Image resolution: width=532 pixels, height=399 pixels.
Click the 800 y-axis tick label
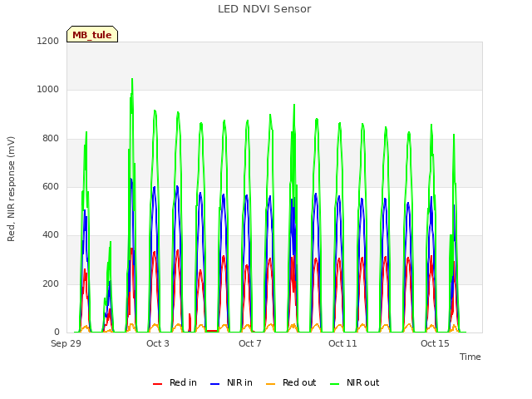[x=51, y=139]
